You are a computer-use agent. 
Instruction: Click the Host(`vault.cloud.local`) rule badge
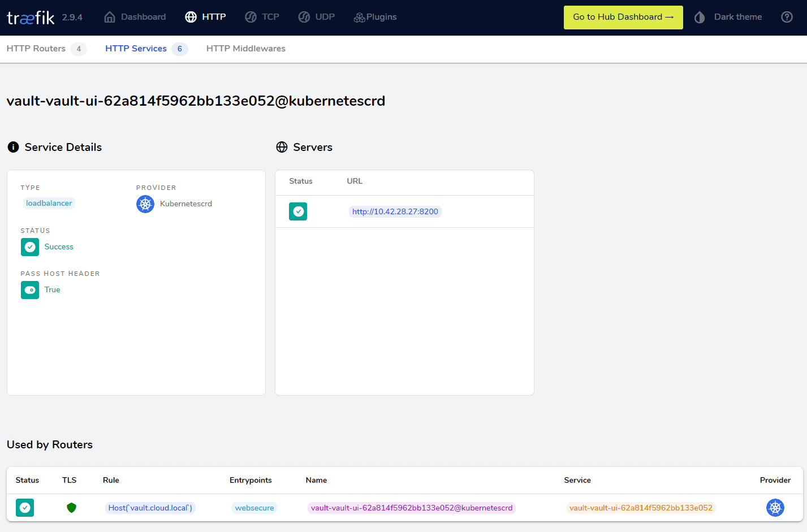click(x=150, y=508)
